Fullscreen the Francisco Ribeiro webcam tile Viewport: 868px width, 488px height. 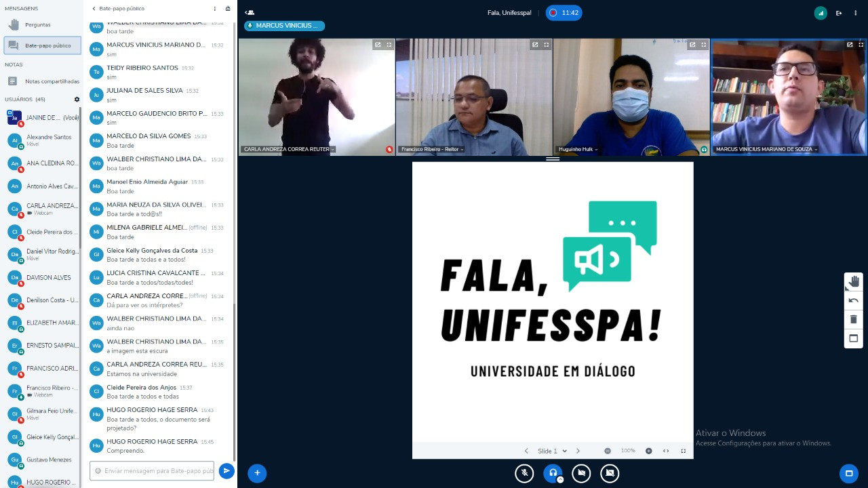pos(547,45)
